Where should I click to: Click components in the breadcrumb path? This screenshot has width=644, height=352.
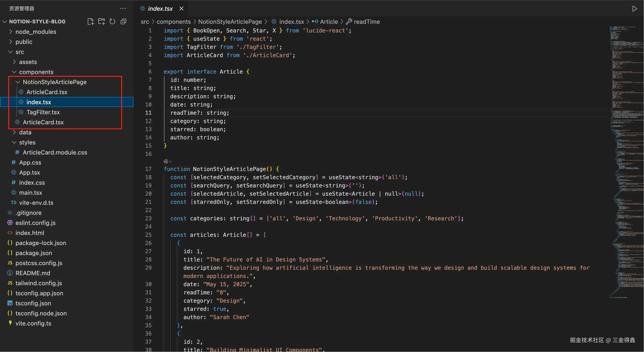[x=173, y=22]
